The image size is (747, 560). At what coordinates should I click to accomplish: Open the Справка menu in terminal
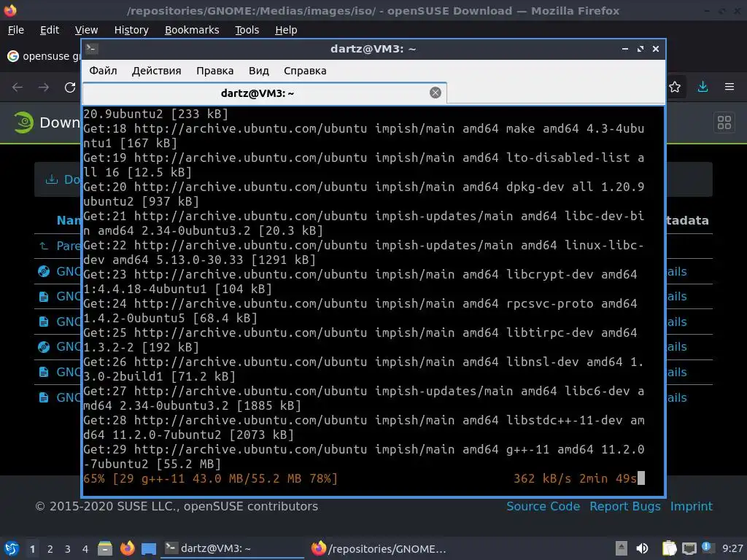305,71
